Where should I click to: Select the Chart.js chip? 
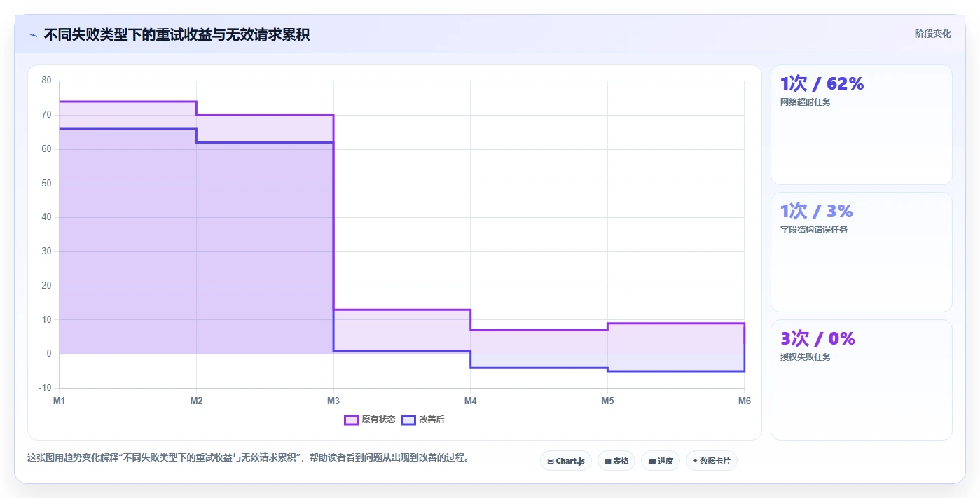pyautogui.click(x=566, y=461)
